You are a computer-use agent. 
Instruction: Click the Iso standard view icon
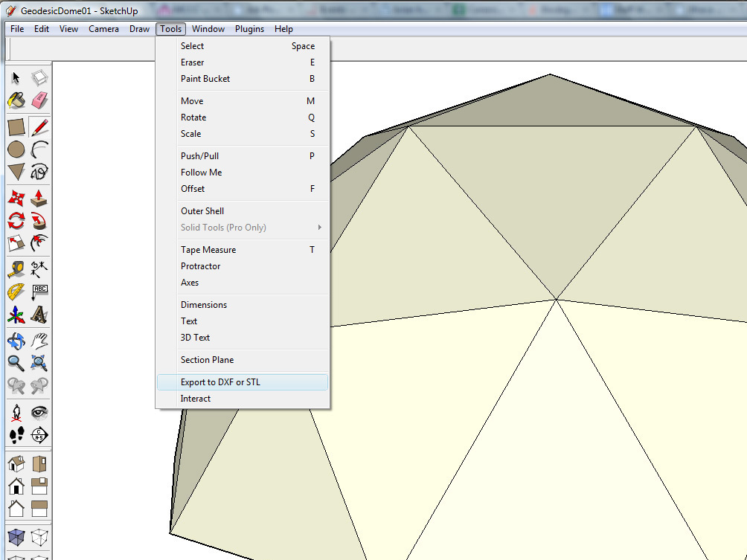click(16, 465)
